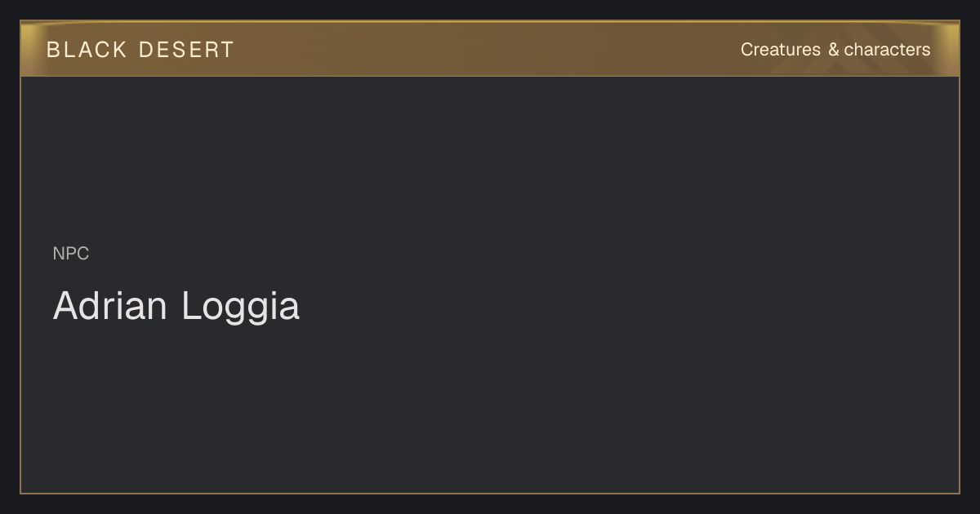Click the dark outer margin beneath the card
This screenshot has width=980, height=514.
pos(490,504)
